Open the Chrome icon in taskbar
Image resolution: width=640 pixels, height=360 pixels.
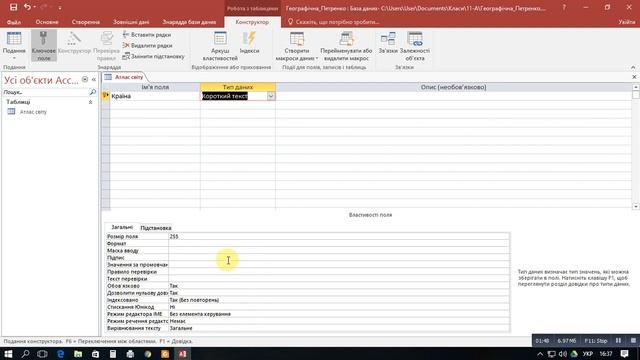coord(148,354)
